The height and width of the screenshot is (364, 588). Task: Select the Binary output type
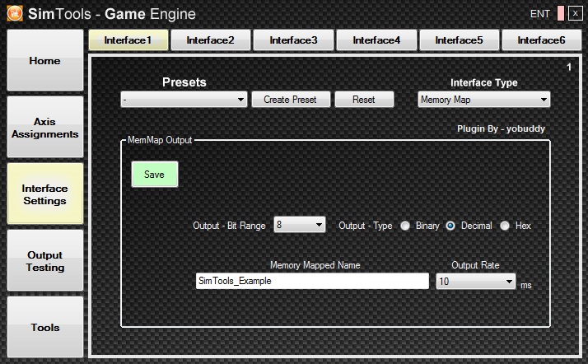point(405,226)
